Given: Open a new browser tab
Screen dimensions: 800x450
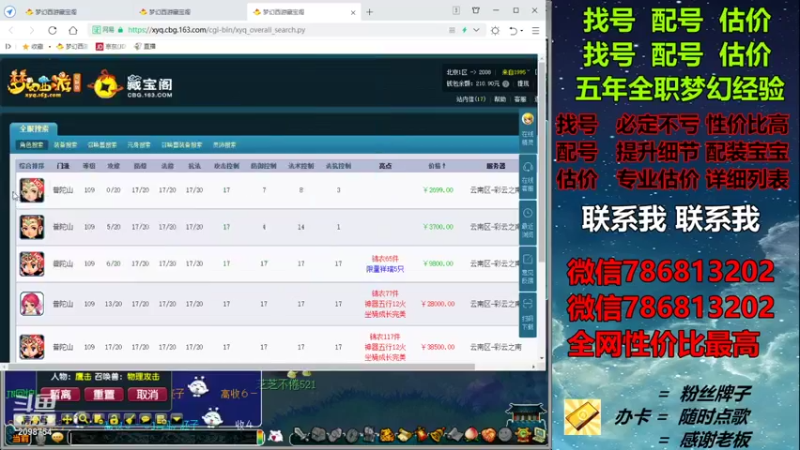Looking at the screenshot, I should (369, 12).
